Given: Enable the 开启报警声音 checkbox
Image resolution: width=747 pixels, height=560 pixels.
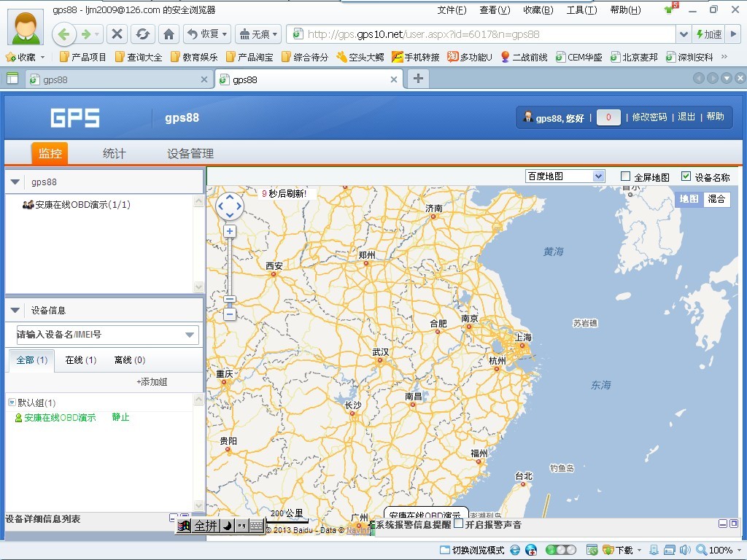Looking at the screenshot, I should coord(458,524).
